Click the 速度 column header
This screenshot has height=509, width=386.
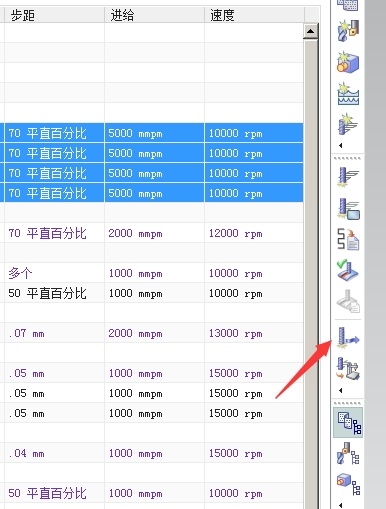(254, 15)
